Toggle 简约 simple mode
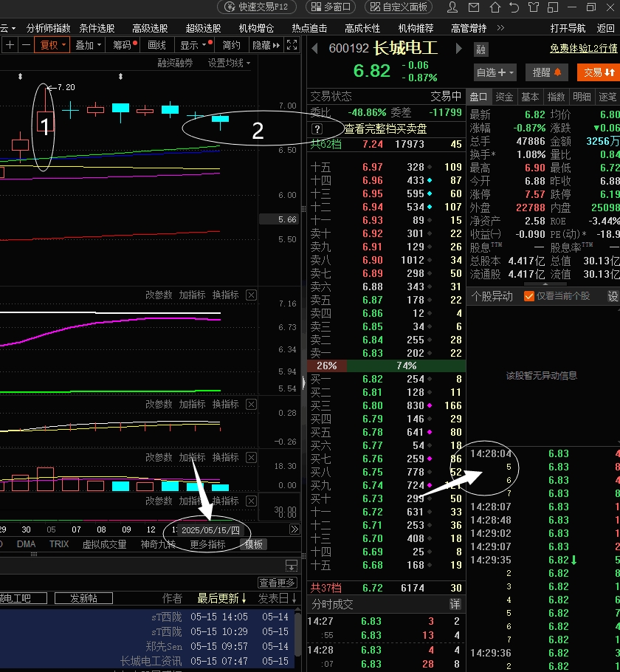620x672 pixels. pyautogui.click(x=231, y=45)
